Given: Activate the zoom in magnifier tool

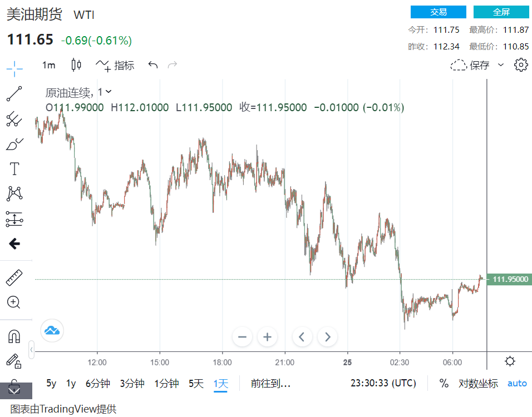Looking at the screenshot, I should (x=14, y=302).
